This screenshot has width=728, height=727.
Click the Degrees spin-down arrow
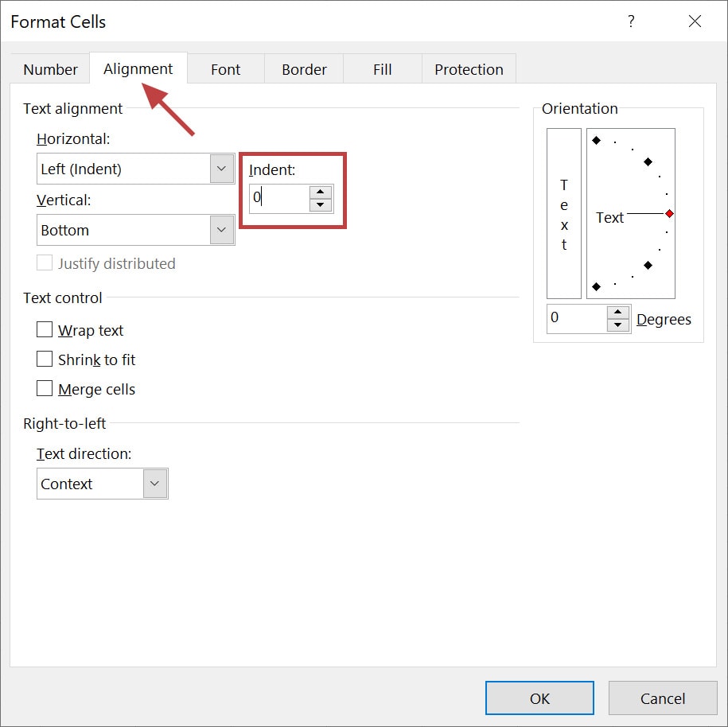618,324
